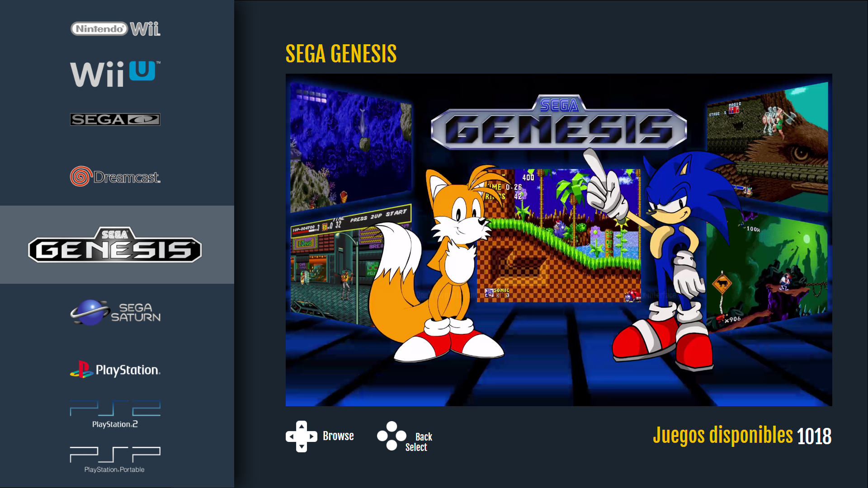Image resolution: width=868 pixels, height=488 pixels.
Task: Select the PlayStation 2 logo
Action: coord(115,414)
